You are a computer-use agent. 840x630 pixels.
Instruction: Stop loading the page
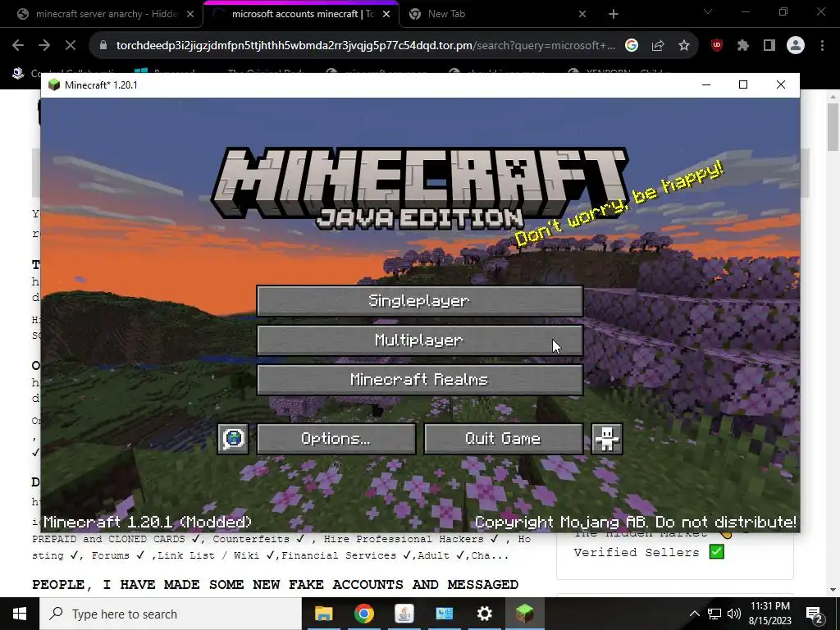(71, 46)
